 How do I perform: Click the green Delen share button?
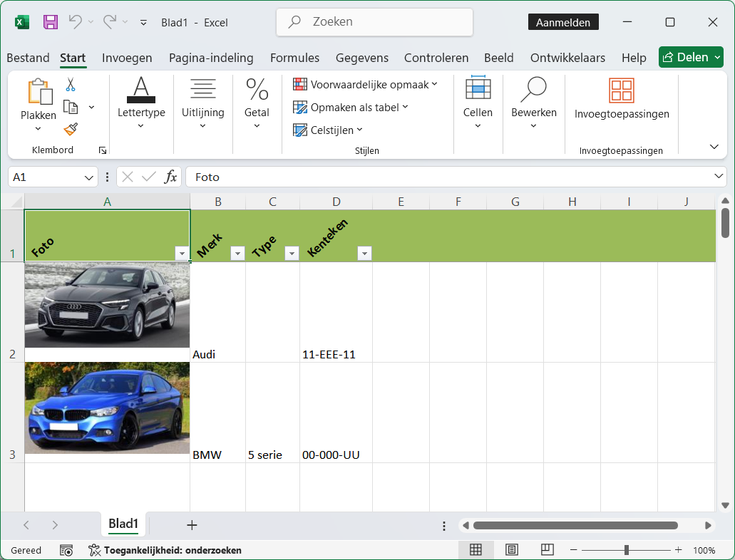(x=686, y=57)
